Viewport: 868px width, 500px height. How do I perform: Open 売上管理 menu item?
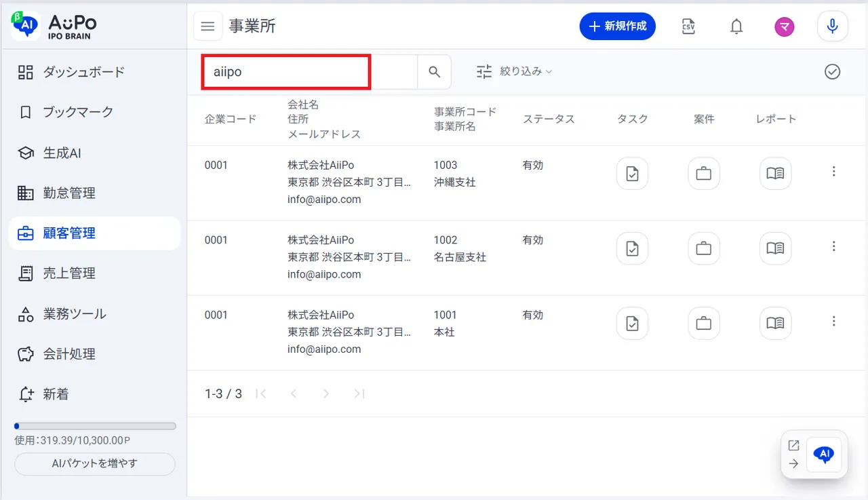[x=95, y=273]
